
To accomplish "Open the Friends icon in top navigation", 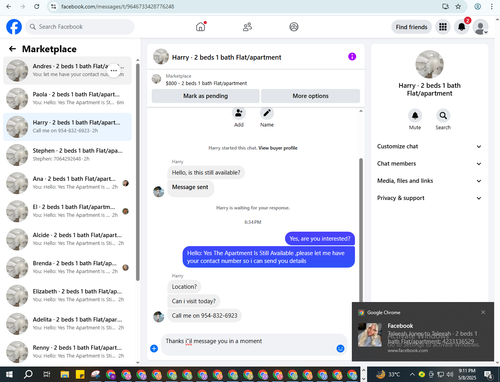I will click(247, 27).
